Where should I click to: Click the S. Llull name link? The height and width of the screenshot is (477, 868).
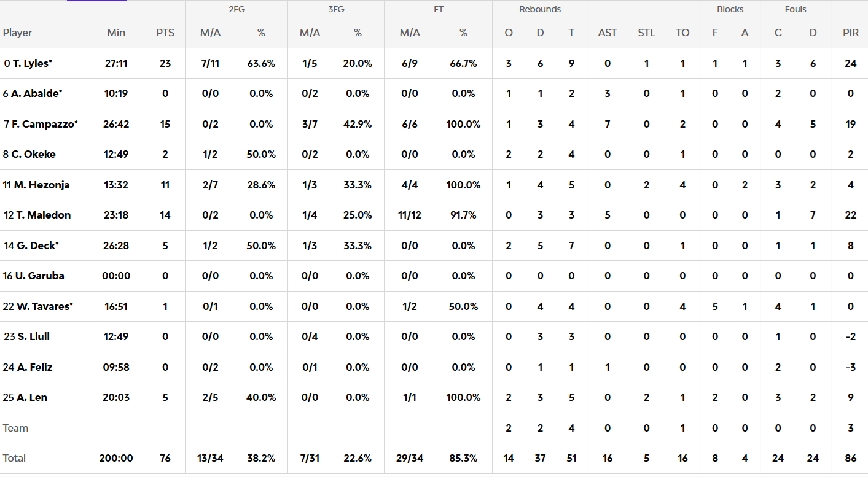(x=33, y=336)
